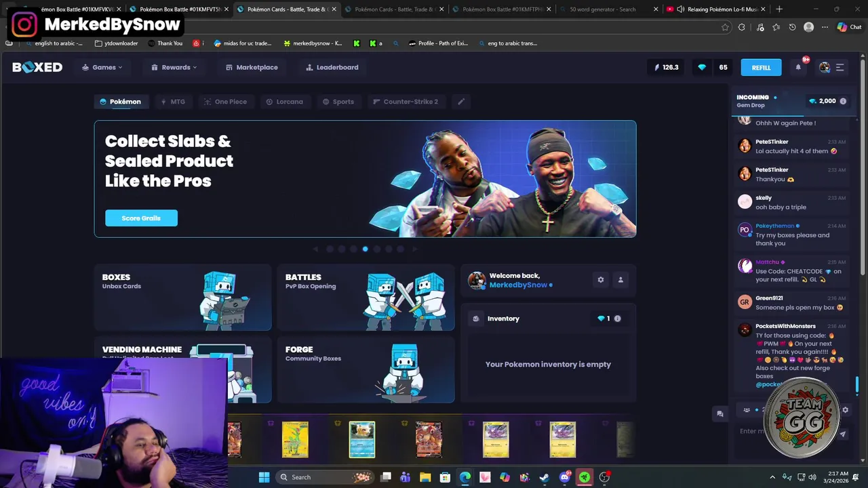Open File Explorer from the taskbar
Image resolution: width=868 pixels, height=488 pixels.
(425, 477)
